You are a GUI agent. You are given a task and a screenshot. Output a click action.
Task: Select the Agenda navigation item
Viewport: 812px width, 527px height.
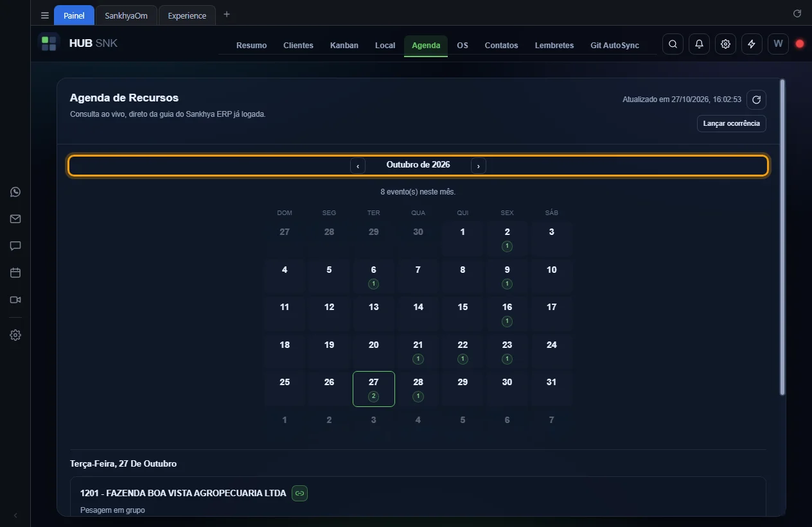pyautogui.click(x=426, y=46)
